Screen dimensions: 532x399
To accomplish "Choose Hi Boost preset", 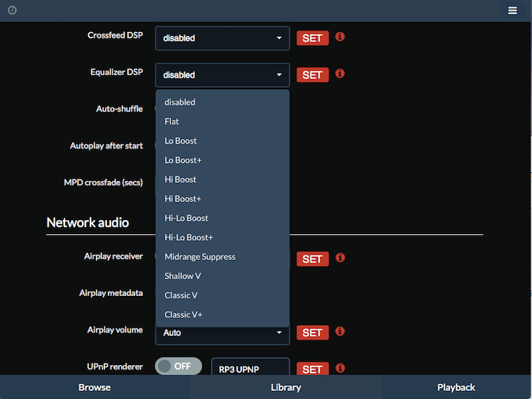I will coord(223,180).
